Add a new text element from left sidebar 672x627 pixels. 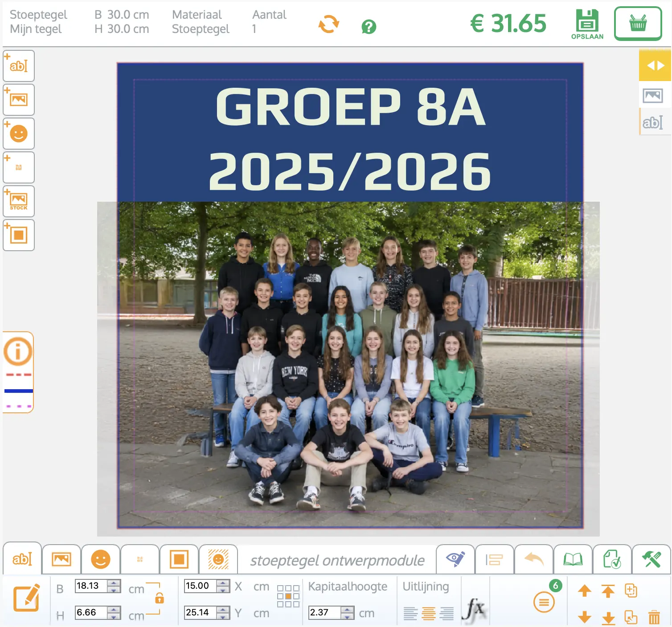click(x=19, y=66)
